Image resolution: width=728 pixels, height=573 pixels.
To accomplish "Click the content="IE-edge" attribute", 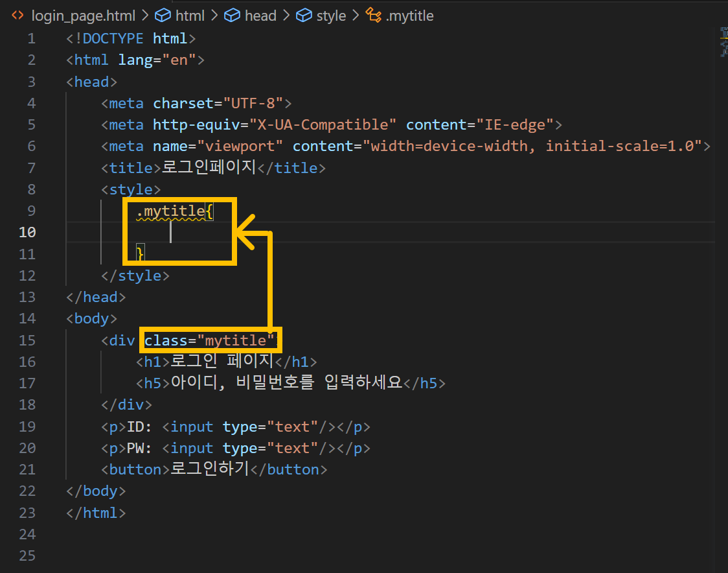I will point(480,124).
